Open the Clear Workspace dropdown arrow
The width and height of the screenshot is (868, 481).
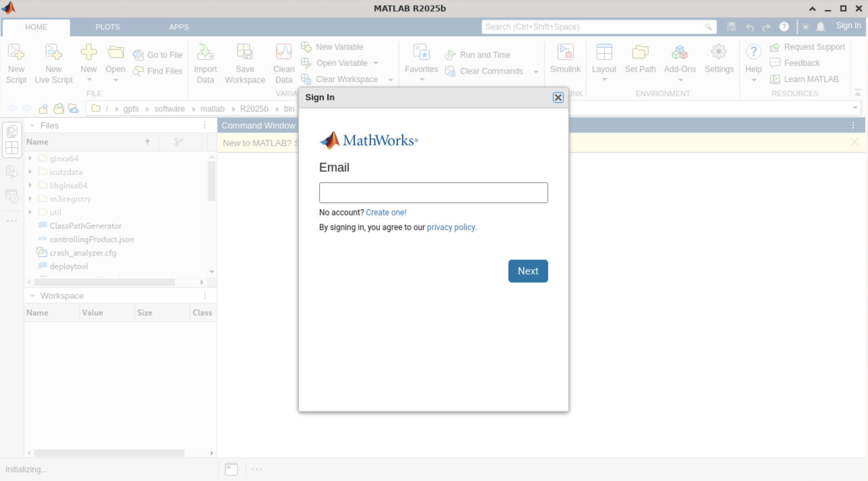pos(391,80)
